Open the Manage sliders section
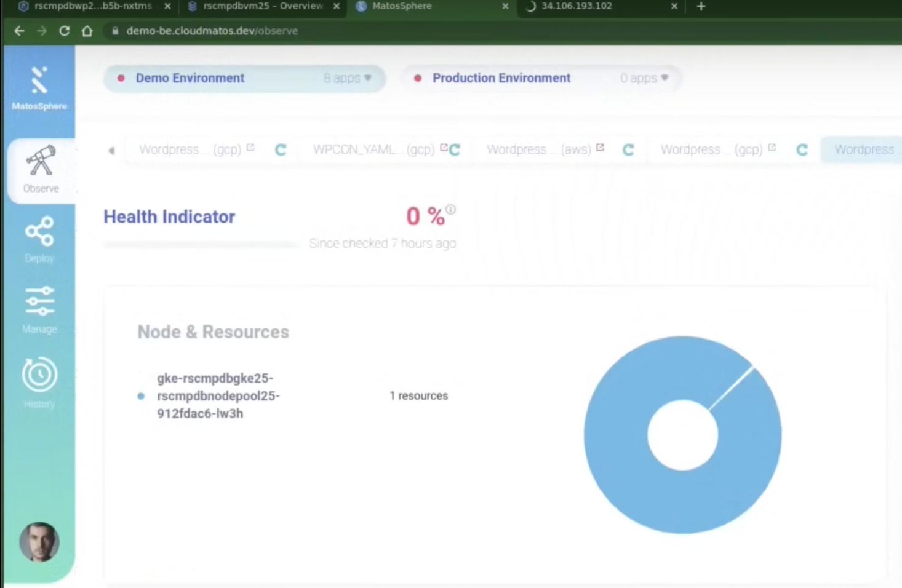Image resolution: width=902 pixels, height=588 pixels. [x=39, y=309]
